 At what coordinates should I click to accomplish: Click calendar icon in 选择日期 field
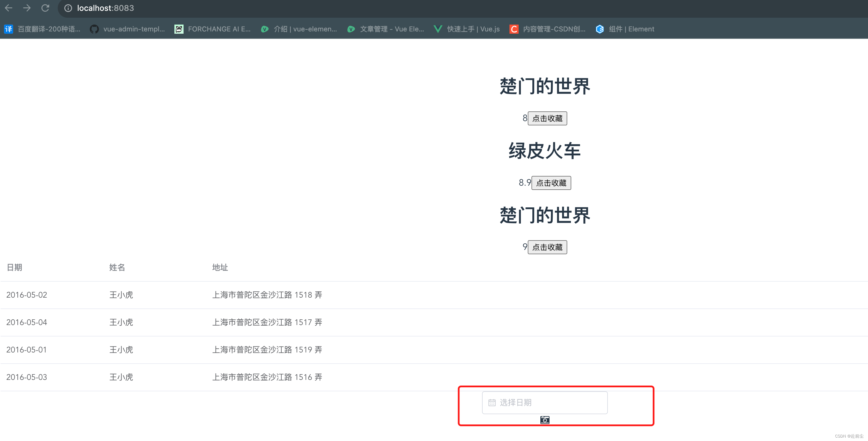(492, 403)
